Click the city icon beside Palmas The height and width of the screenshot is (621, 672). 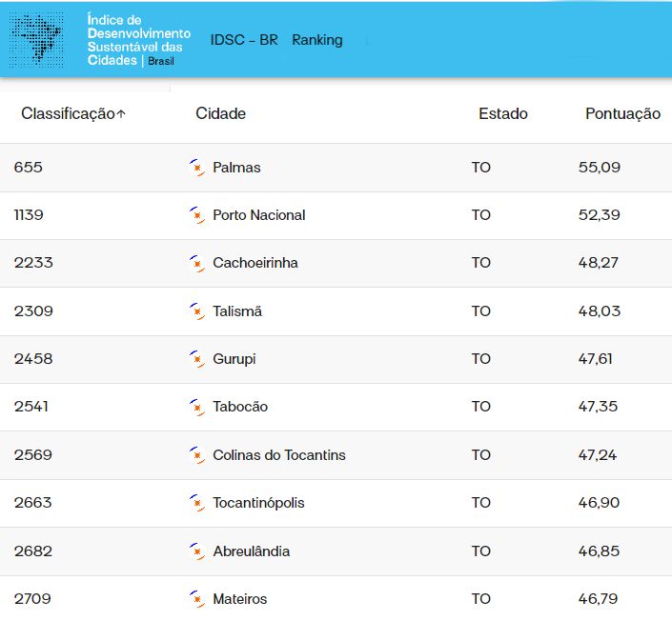tap(197, 168)
